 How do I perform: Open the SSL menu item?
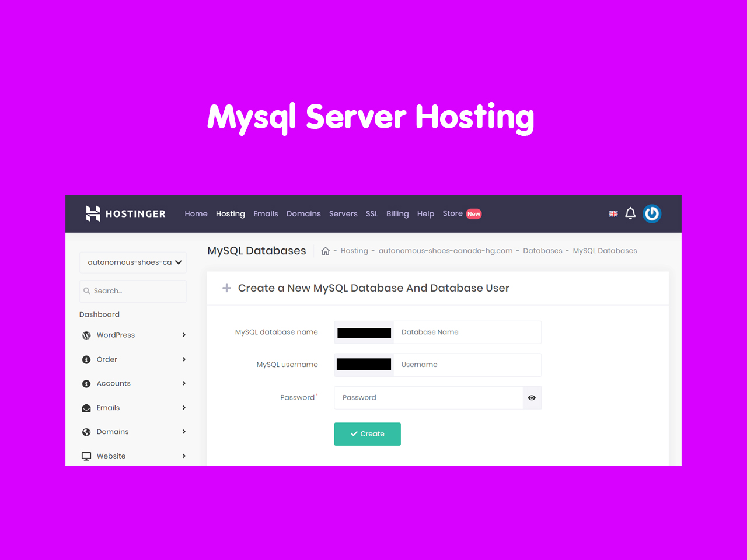click(372, 214)
